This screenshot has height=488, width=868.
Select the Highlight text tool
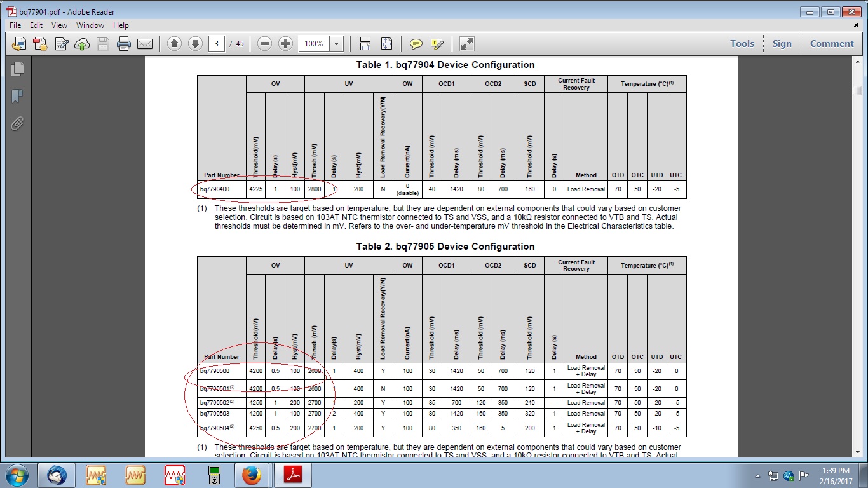coord(437,44)
